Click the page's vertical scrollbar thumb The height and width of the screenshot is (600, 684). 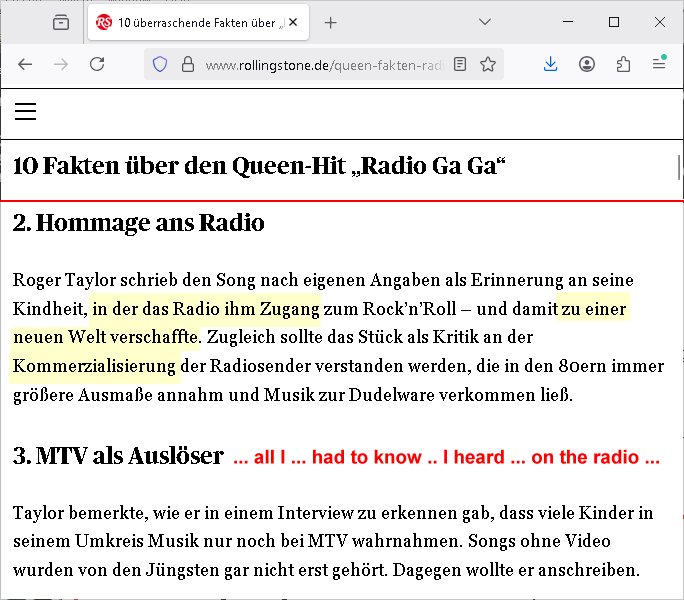(x=679, y=165)
